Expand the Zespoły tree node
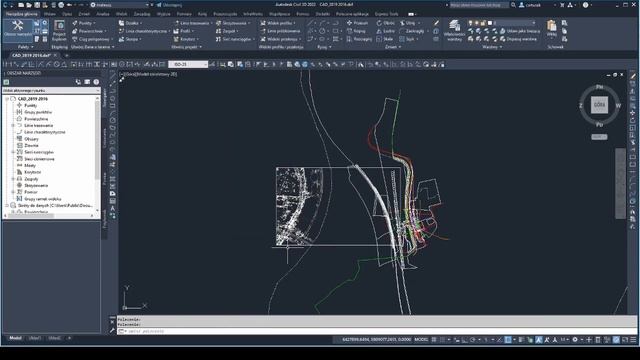 click(x=13, y=179)
